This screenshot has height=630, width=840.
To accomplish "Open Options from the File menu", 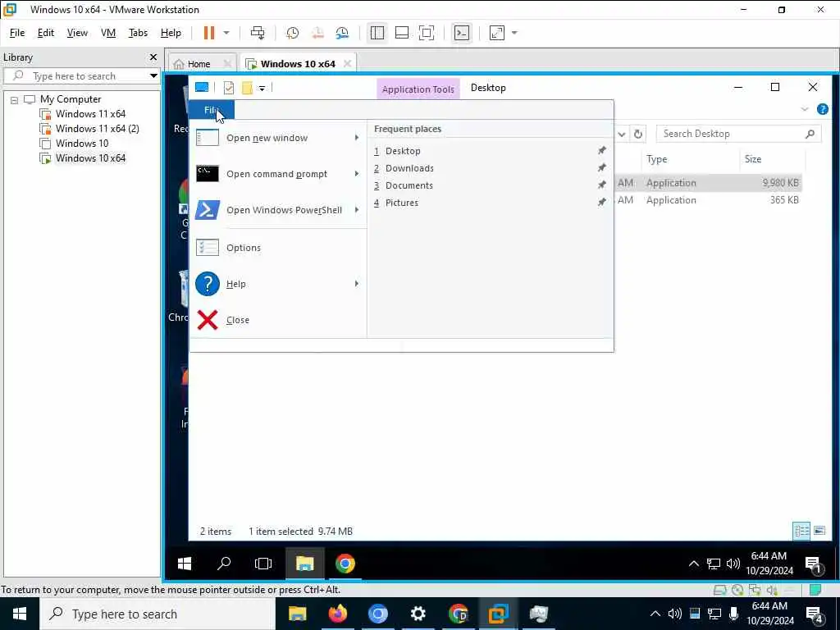I will 243,248.
